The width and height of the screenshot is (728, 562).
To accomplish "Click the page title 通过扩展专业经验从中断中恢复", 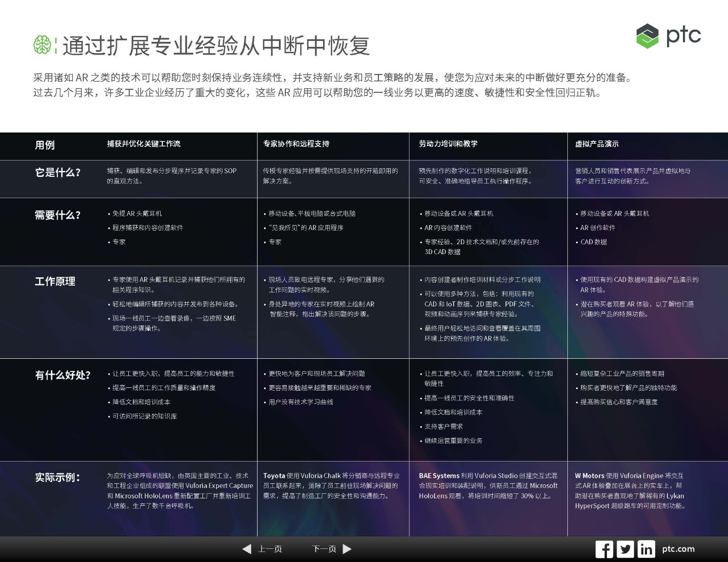I will [216, 46].
